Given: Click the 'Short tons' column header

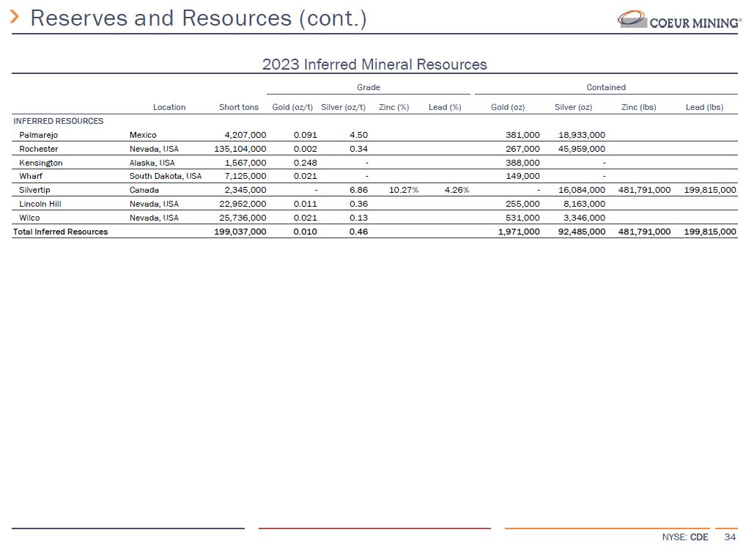Looking at the screenshot, I should tap(239, 107).
